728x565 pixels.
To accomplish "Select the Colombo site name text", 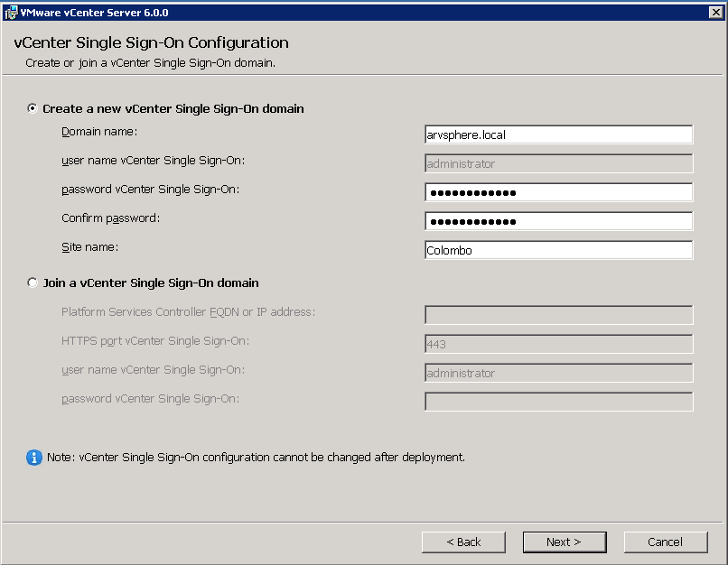I will (448, 250).
